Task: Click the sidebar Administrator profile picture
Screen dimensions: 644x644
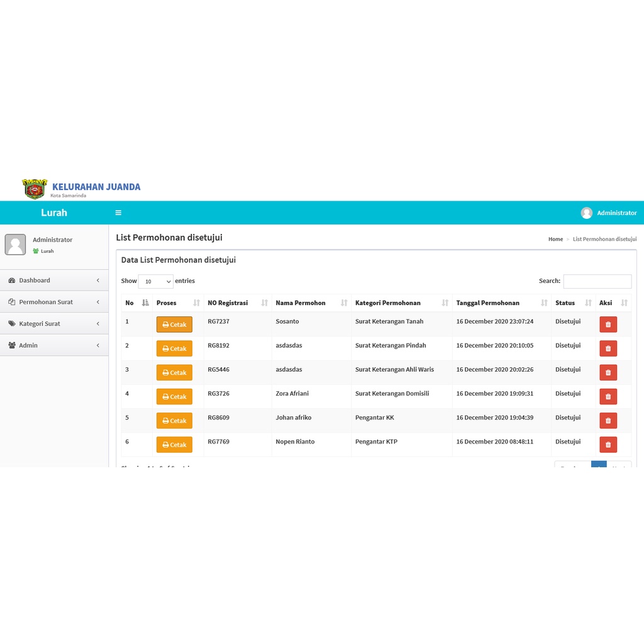Action: coord(15,245)
